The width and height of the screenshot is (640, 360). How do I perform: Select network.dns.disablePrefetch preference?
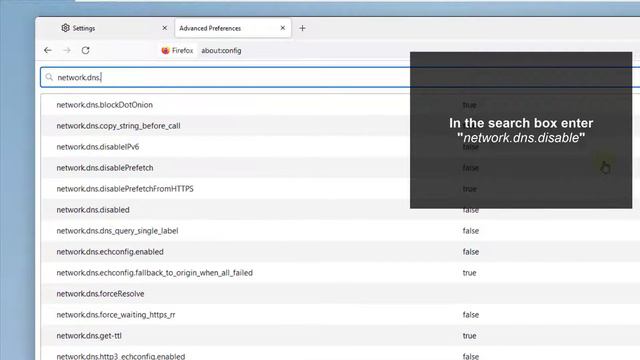point(105,168)
